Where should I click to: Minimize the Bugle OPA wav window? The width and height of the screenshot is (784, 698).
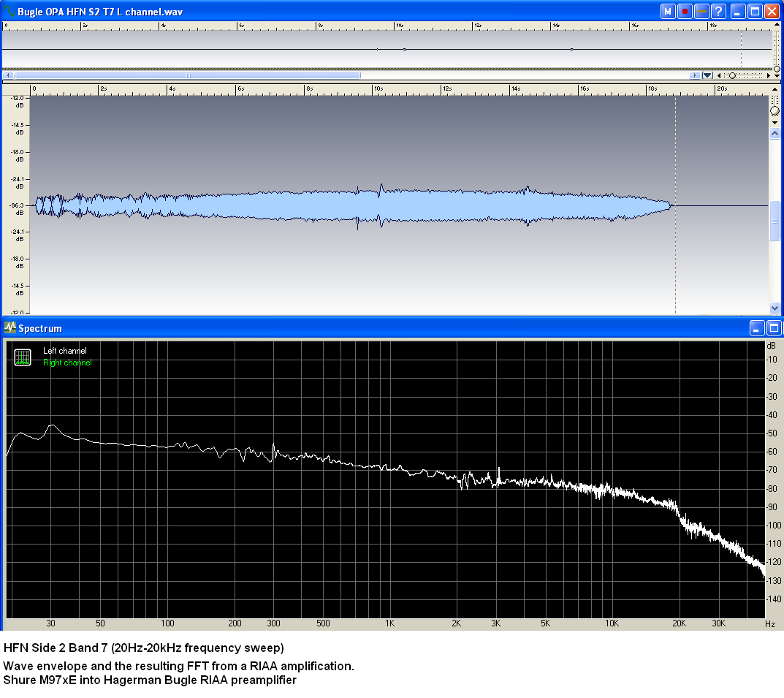point(738,11)
